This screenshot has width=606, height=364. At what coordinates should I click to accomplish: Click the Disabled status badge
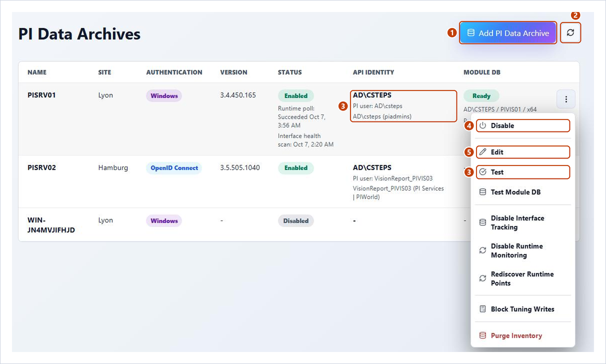tap(296, 220)
